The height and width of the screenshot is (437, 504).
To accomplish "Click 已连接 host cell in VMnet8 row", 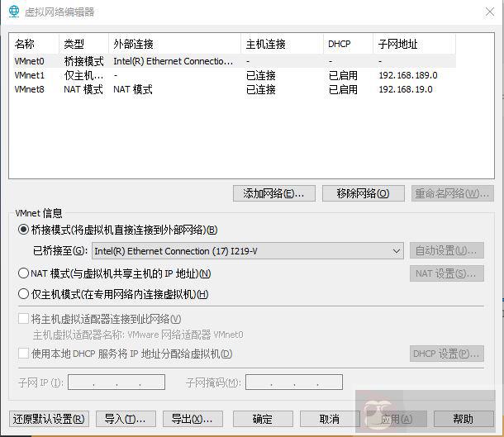I will [261, 89].
